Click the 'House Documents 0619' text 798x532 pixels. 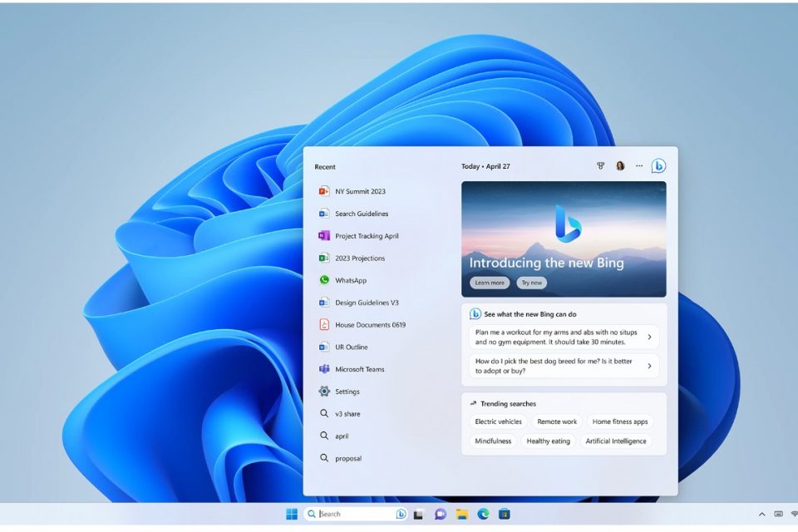[x=370, y=325]
